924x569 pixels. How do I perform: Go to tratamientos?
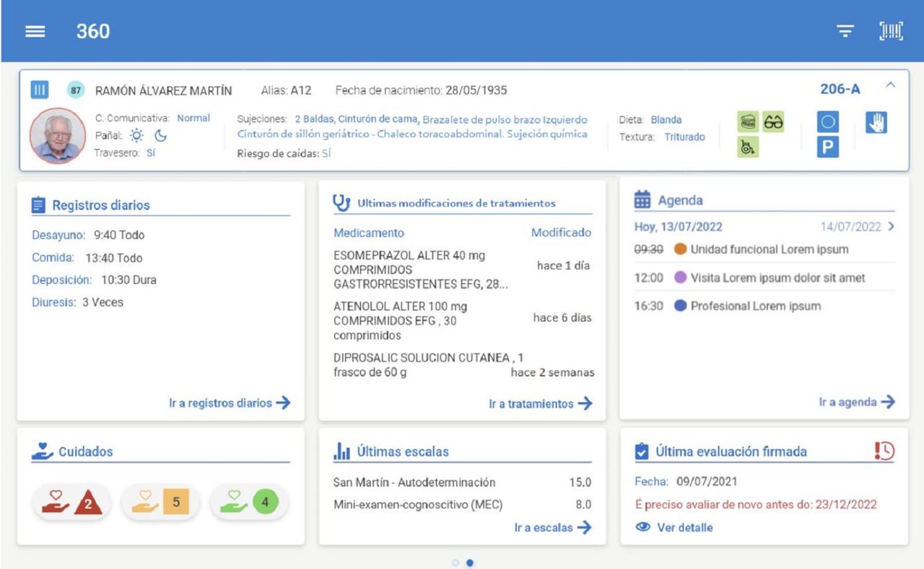coord(540,404)
